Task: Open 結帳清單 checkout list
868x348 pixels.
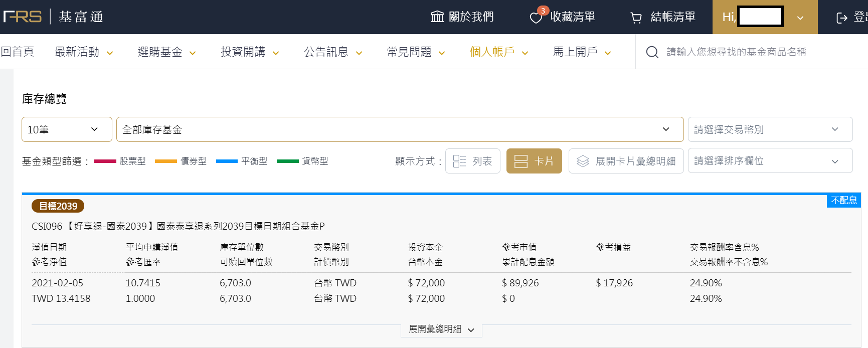Action: 663,17
